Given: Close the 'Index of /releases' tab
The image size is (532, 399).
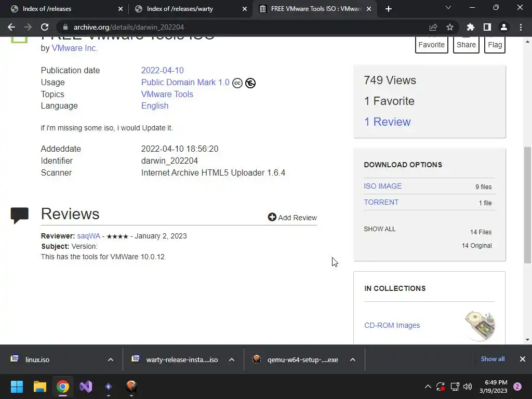Looking at the screenshot, I should tap(121, 9).
